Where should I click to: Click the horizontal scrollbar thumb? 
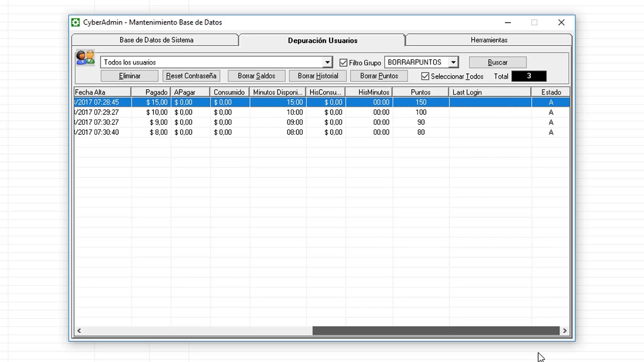[x=436, y=331]
